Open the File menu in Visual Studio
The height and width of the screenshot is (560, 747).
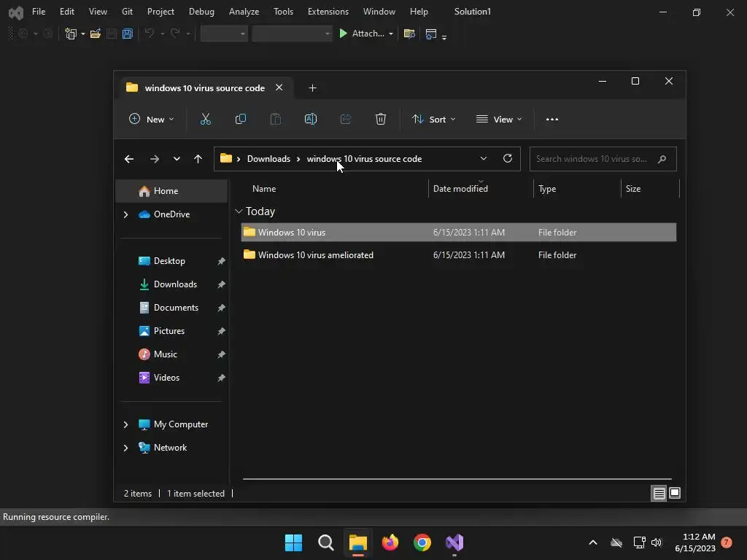[39, 12]
